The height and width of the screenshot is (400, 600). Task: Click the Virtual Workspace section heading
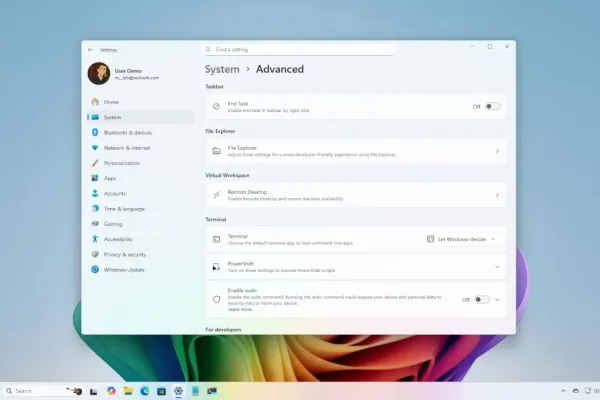click(227, 175)
